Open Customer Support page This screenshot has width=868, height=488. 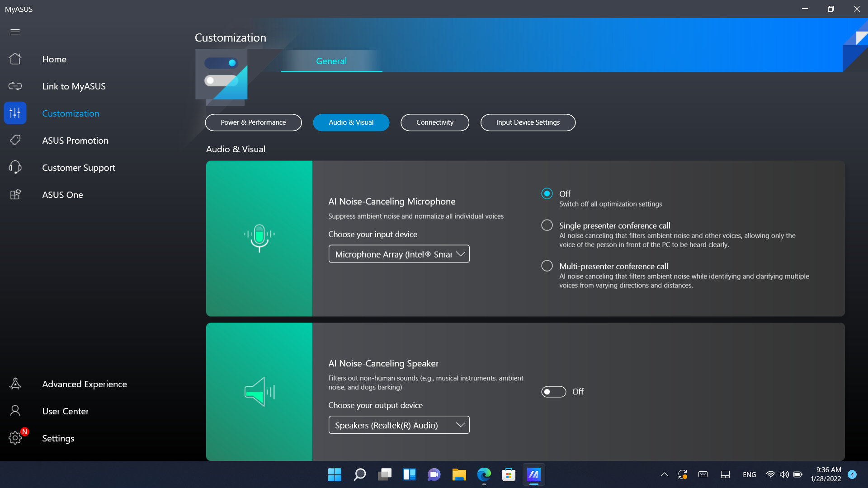(79, 168)
